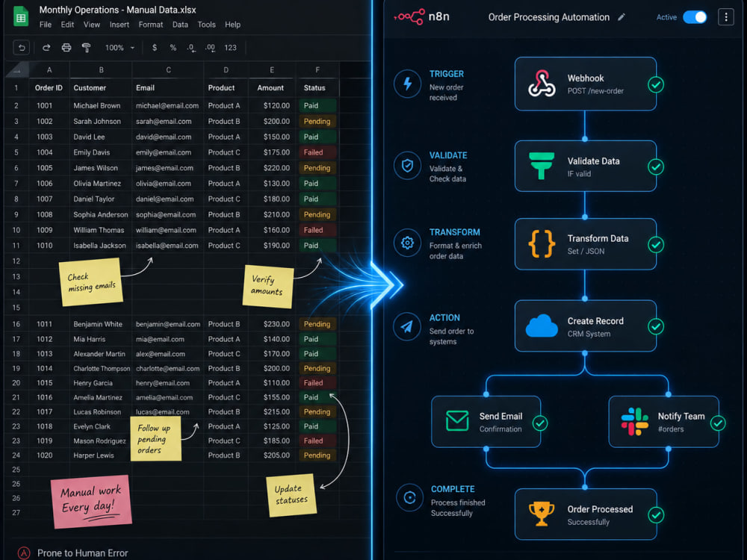
Task: Click the Complete circular icon
Action: (x=409, y=497)
